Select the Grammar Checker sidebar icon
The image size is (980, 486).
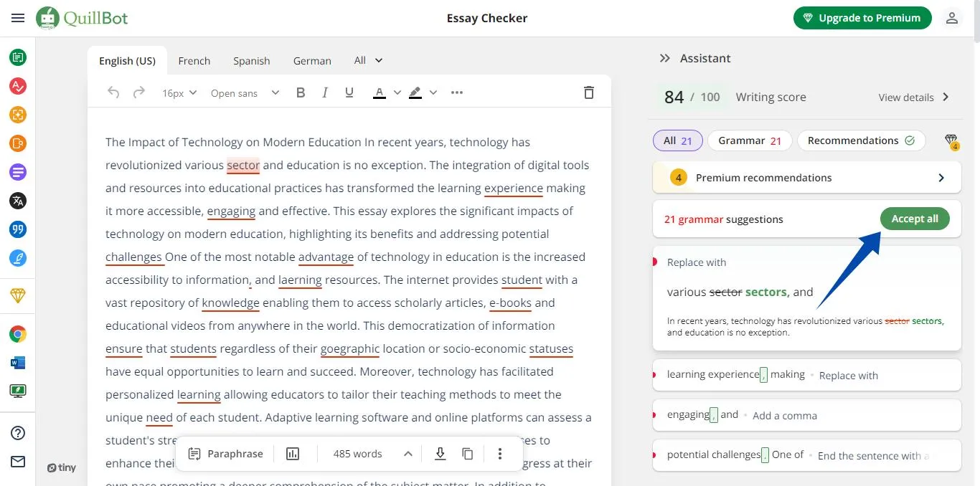tap(18, 86)
